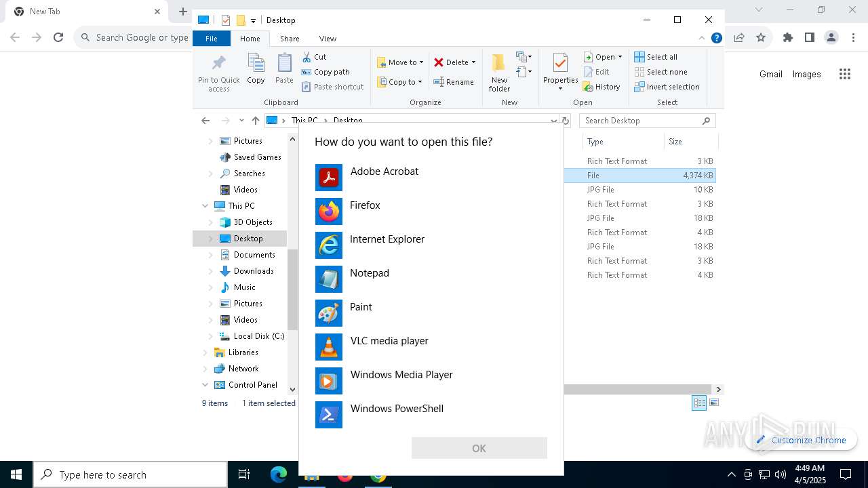Collapse the Control Panel tree node
This screenshot has height=488, width=868.
click(205, 385)
